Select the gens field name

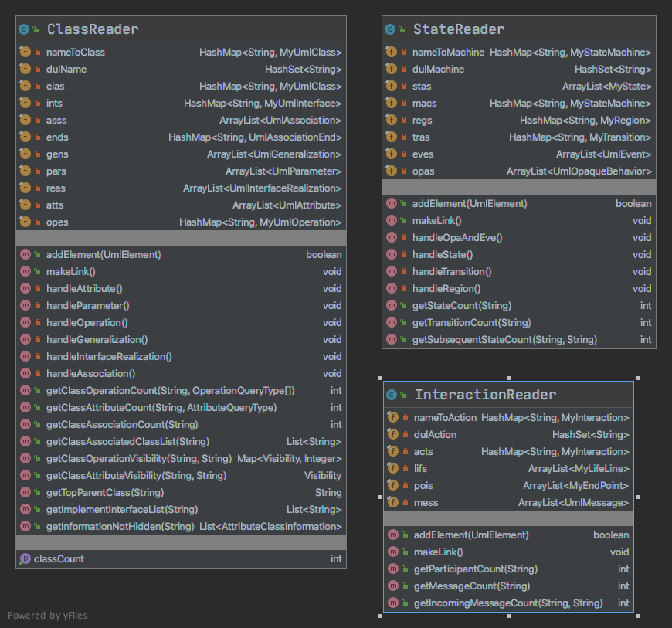[x=57, y=154]
